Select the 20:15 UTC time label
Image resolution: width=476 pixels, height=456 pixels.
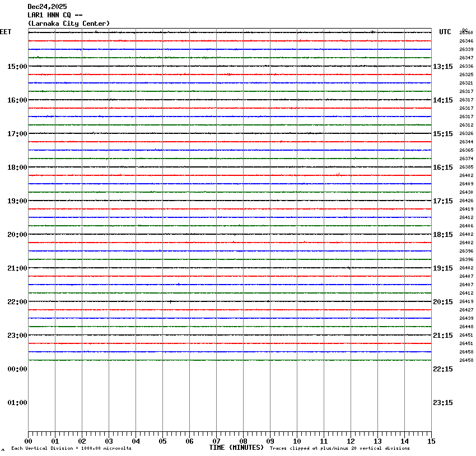coord(443,302)
